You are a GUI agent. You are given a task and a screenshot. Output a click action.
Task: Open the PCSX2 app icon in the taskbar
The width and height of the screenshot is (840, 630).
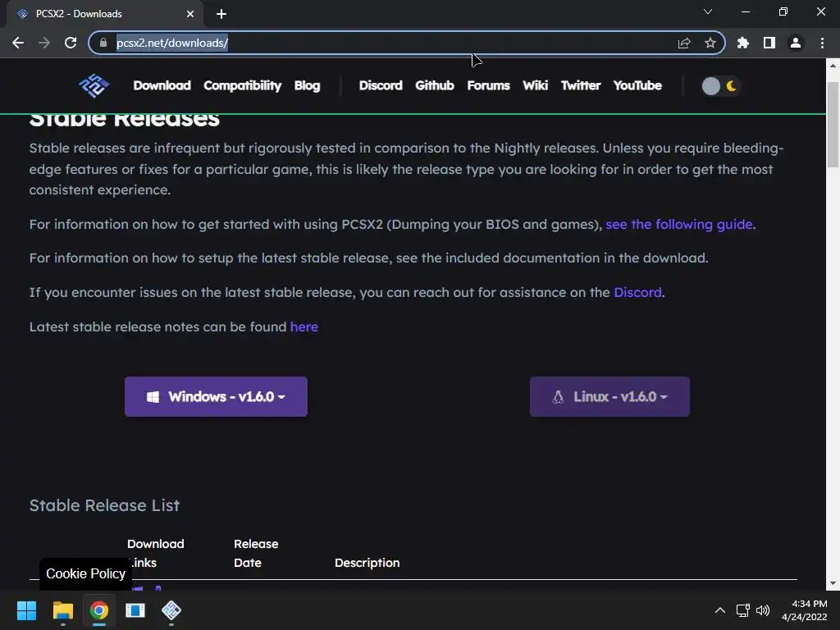(x=171, y=609)
